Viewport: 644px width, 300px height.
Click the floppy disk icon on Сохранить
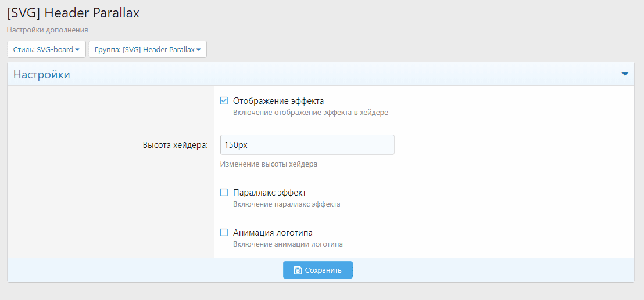click(298, 270)
